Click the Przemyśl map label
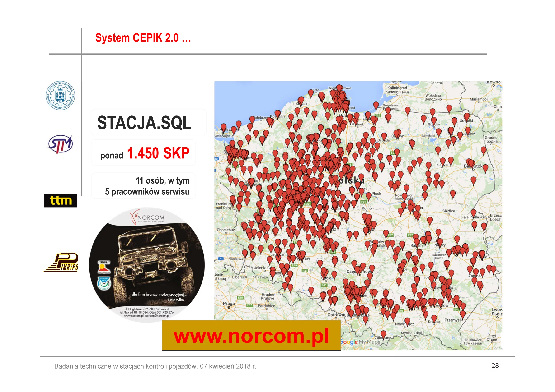The image size is (555, 392). tap(453, 320)
